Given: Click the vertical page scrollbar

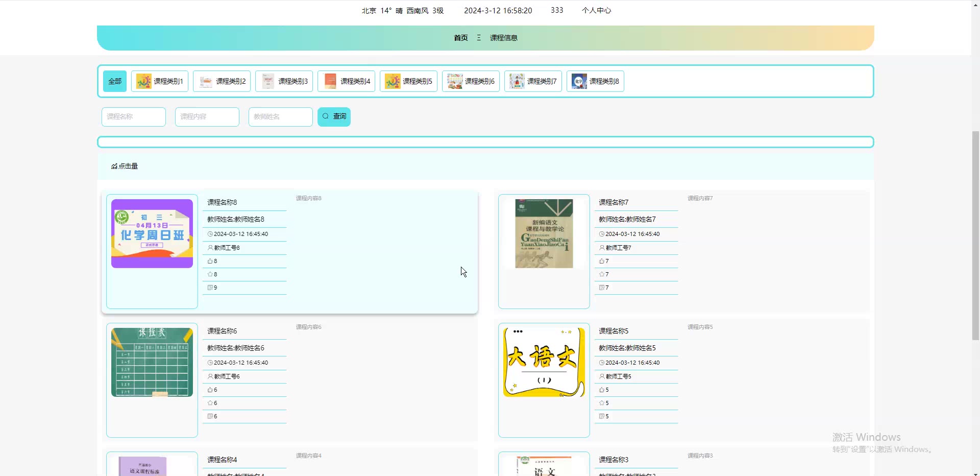Looking at the screenshot, I should click(975, 235).
